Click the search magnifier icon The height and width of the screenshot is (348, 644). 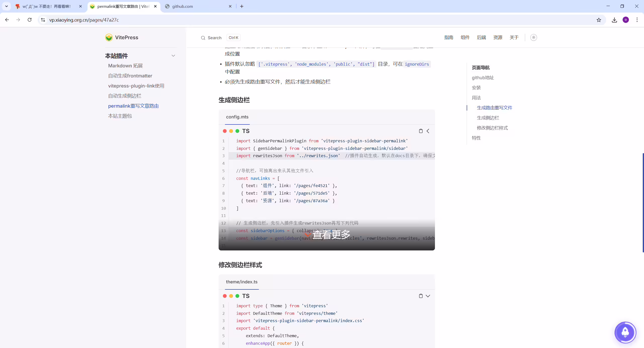point(203,38)
